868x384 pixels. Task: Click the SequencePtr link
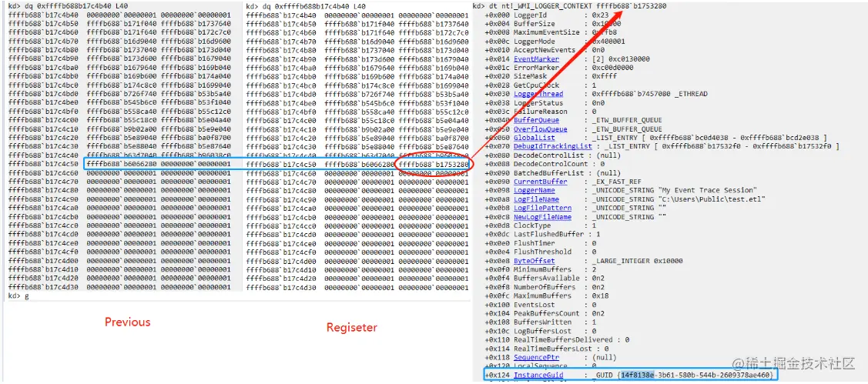pos(536,357)
